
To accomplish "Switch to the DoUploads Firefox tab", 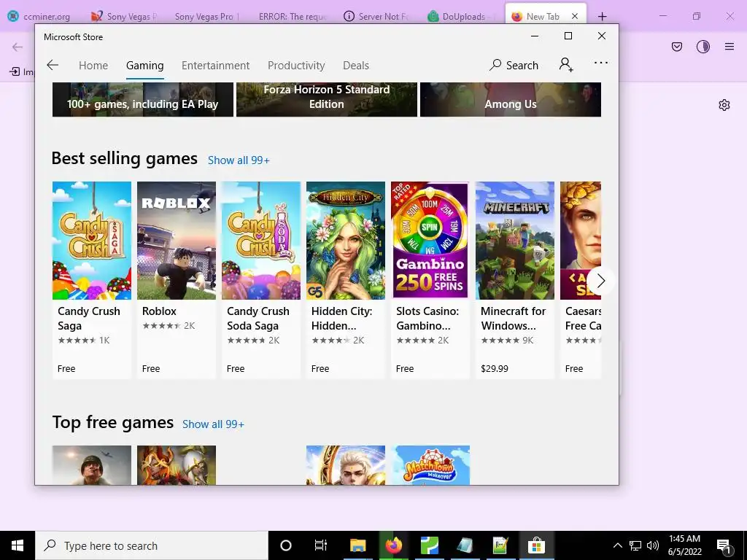I will point(460,16).
